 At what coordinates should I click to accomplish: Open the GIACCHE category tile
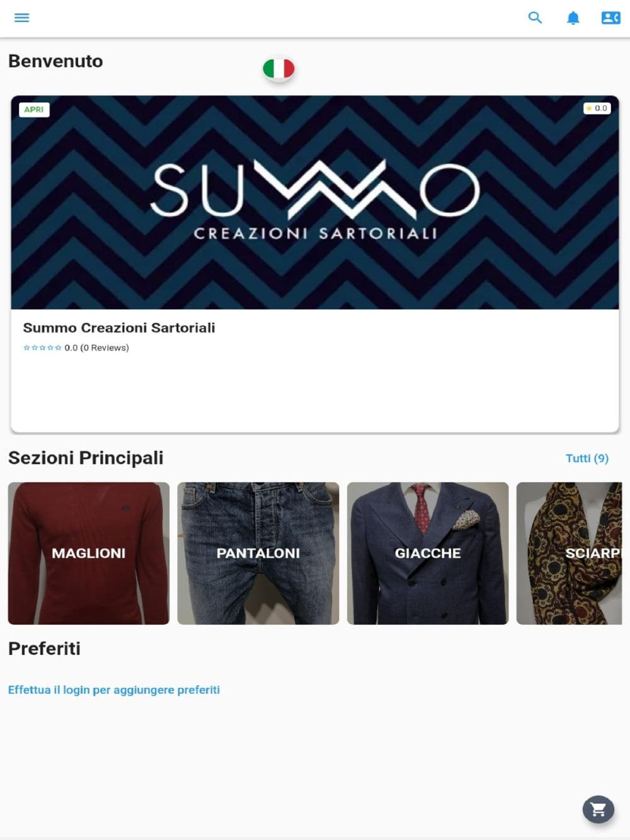click(428, 553)
